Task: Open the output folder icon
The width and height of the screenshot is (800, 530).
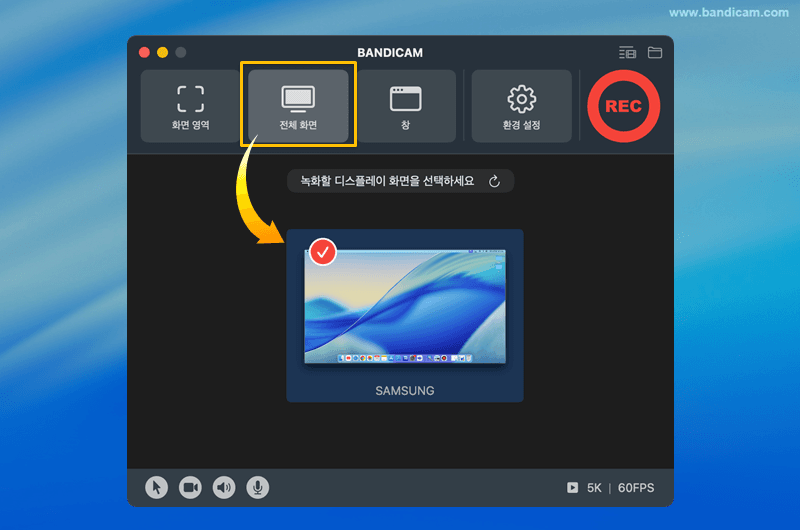Action: point(655,53)
